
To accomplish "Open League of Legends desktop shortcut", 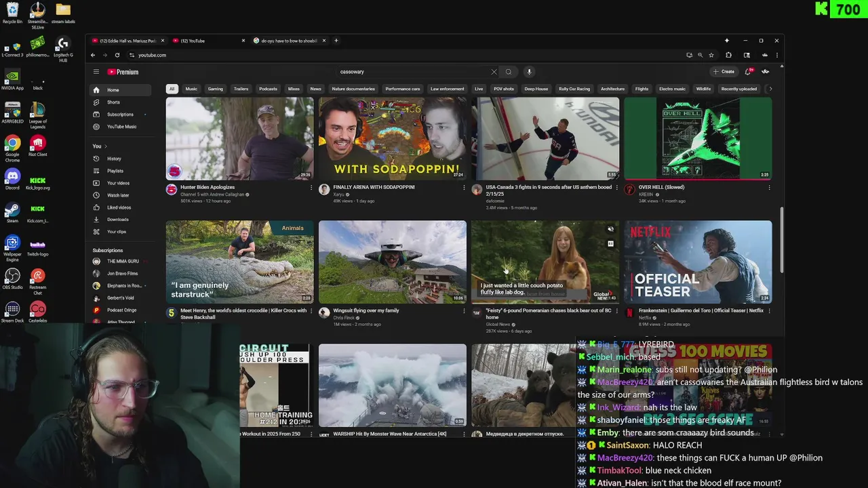I will coord(38,116).
